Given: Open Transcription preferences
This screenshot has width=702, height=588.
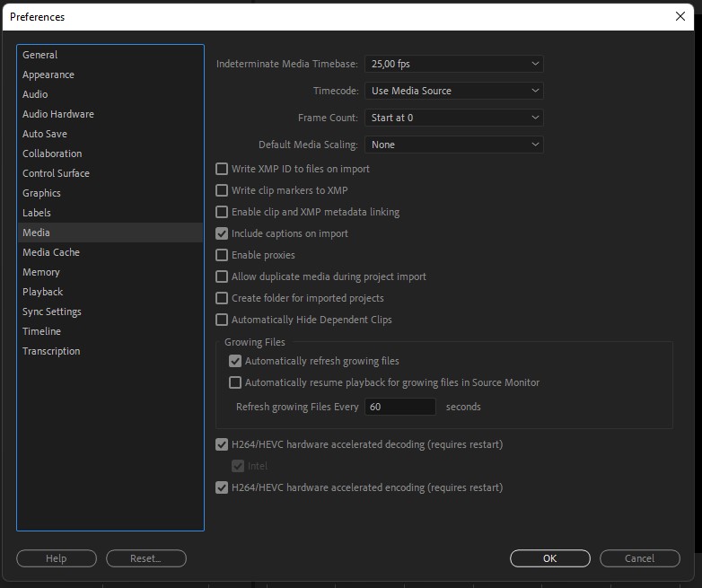Looking at the screenshot, I should (x=110, y=350).
